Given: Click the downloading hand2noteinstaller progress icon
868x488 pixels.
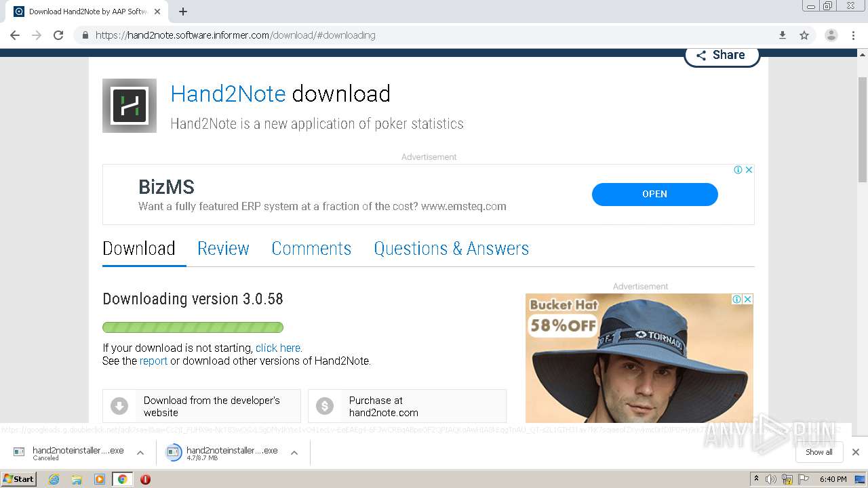Looking at the screenshot, I should tap(174, 452).
